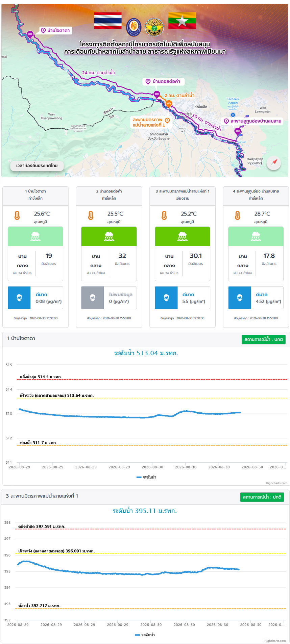
Task: Toggle the ระดับน้ำ legend in the บ้านโจตาดา chart
Action: (146, 477)
